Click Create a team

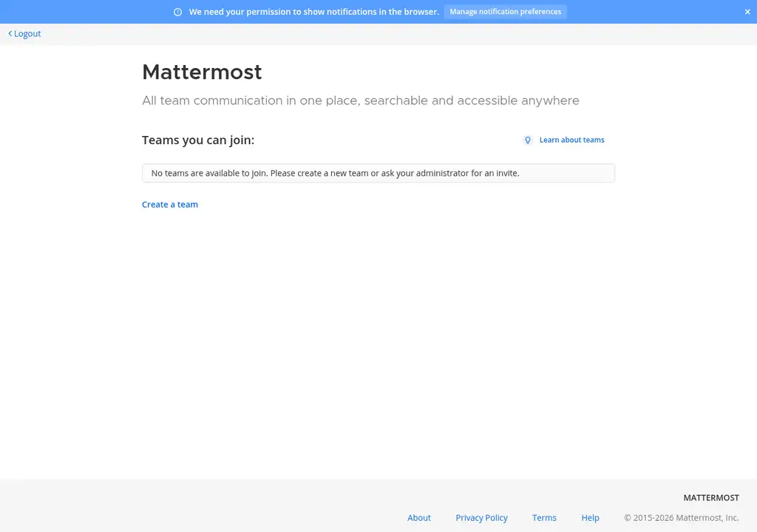(170, 205)
